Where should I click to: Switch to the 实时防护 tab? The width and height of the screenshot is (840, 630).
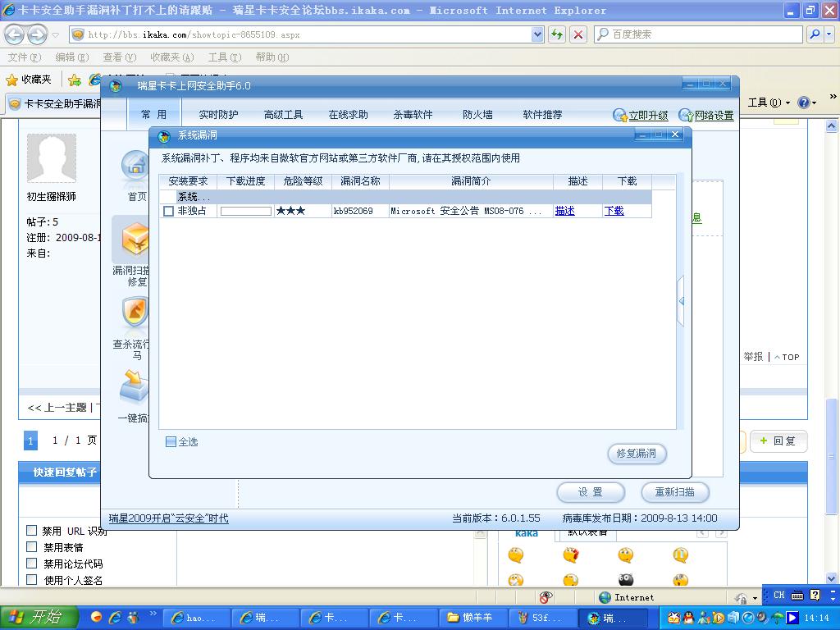click(218, 115)
